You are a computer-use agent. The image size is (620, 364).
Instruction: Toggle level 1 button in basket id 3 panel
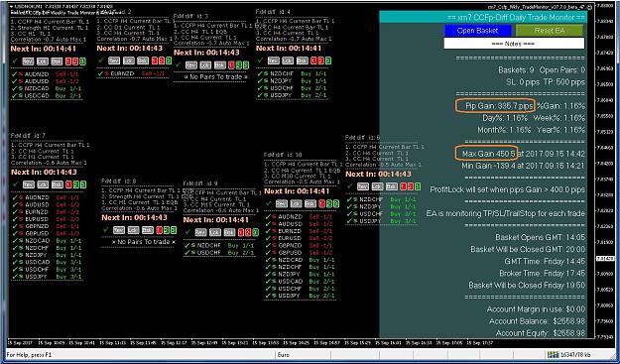coord(231,65)
